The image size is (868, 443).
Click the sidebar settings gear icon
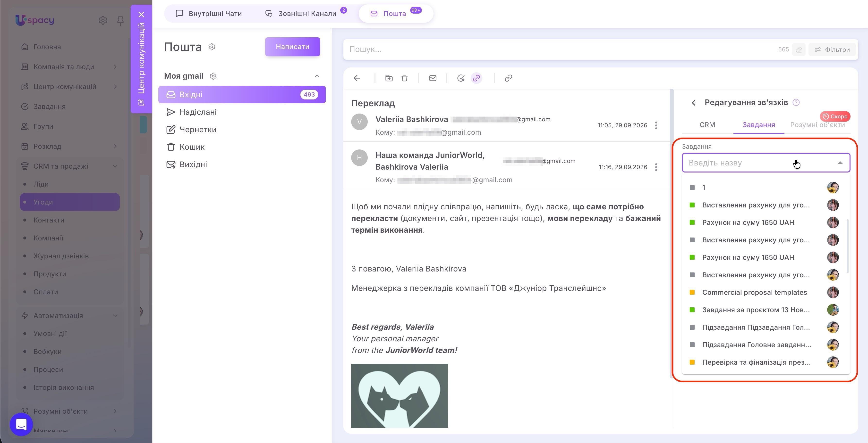coord(103,21)
